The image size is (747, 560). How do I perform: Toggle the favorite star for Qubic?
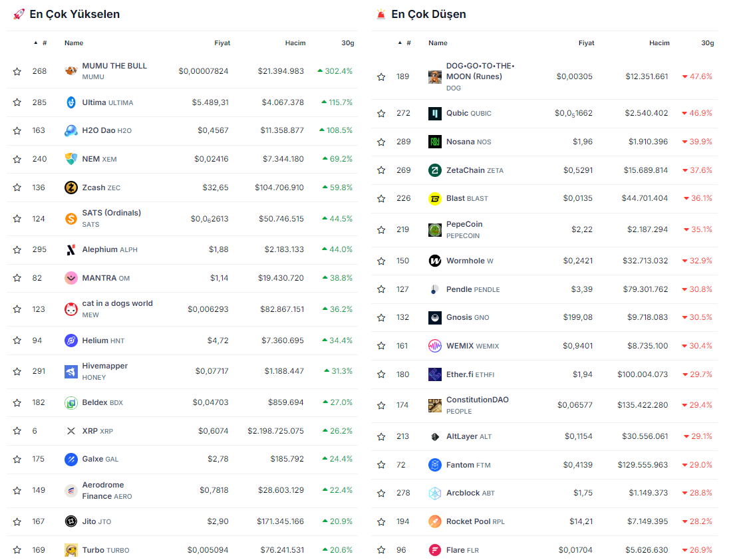(381, 114)
